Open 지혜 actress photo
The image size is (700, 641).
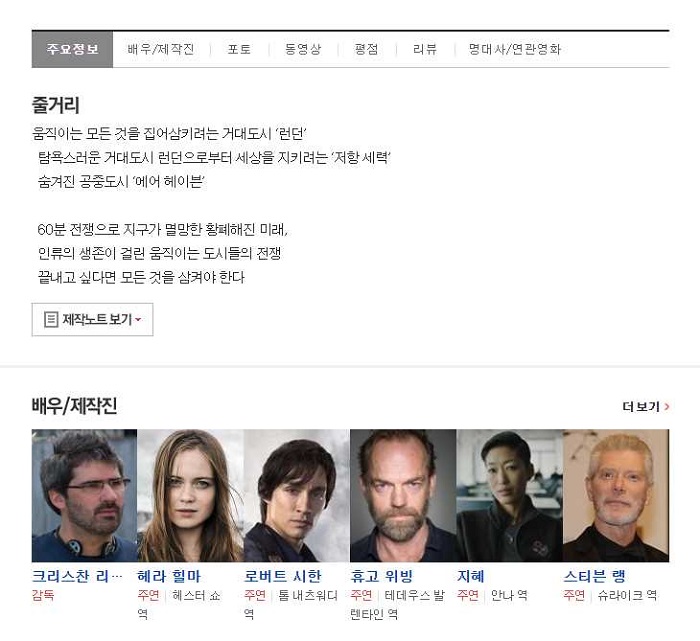pos(509,495)
